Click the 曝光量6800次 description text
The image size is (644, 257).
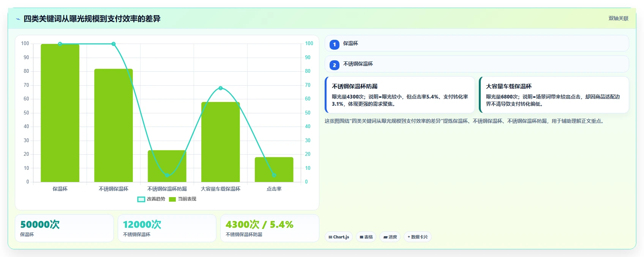pyautogui.click(x=553, y=100)
